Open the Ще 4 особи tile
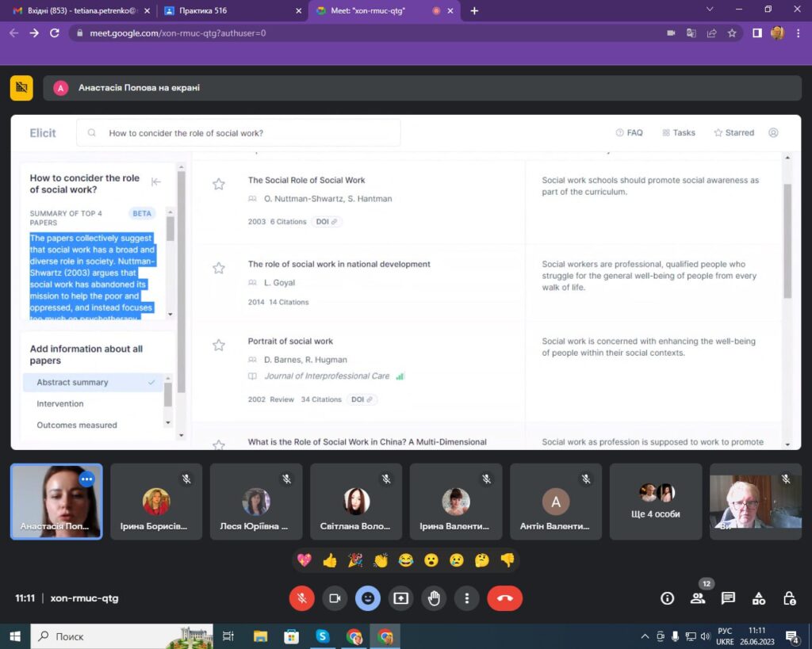 656,502
